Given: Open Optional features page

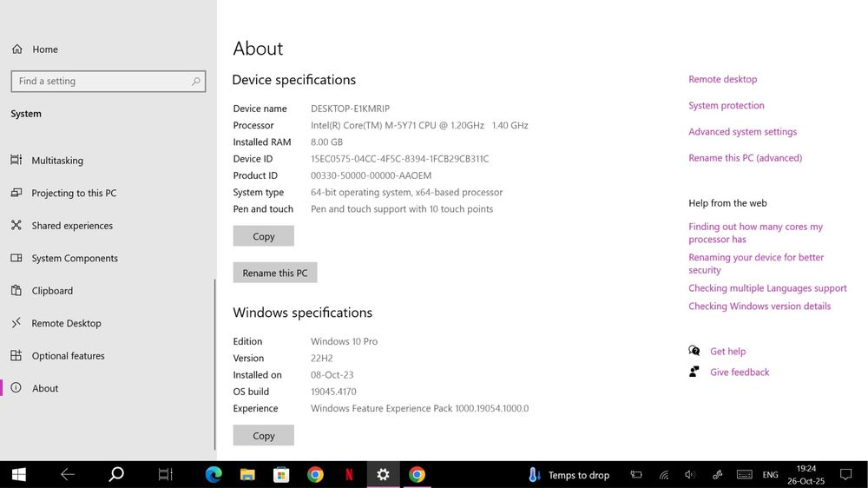Looking at the screenshot, I should coord(68,356).
